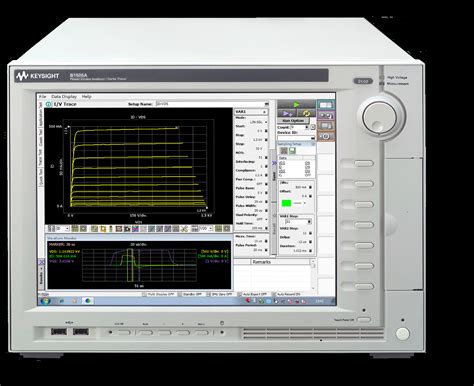The height and width of the screenshot is (386, 474).
Task: Click the brown softkey icon in right column
Action: (x=326, y=126)
